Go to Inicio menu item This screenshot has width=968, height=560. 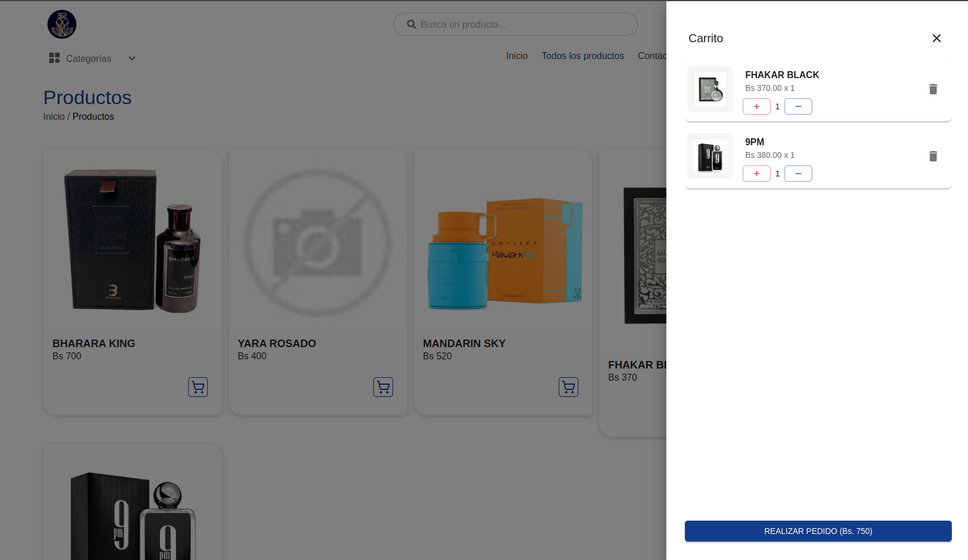516,56
